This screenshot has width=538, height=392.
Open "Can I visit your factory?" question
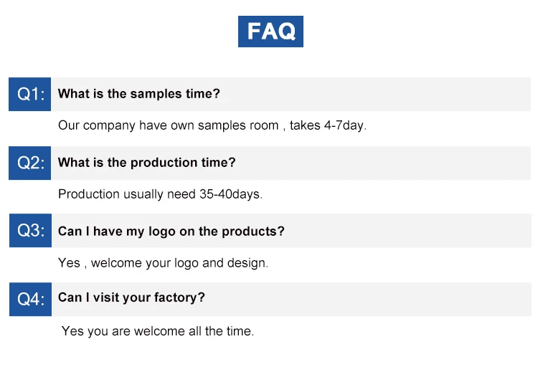pos(131,297)
